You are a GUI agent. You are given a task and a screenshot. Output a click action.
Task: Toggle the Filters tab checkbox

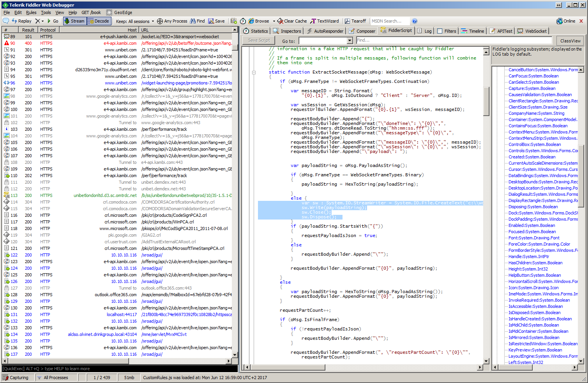point(440,31)
